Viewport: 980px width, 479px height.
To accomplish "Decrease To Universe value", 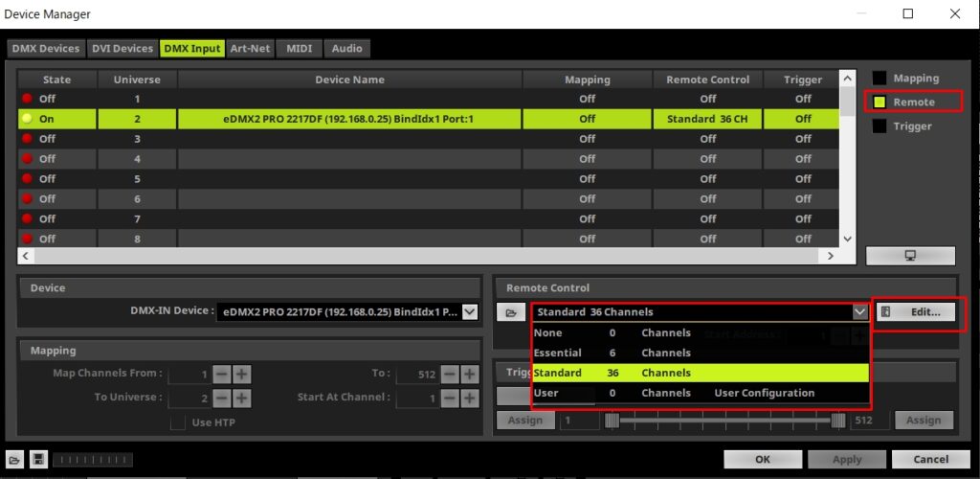I will click(x=222, y=398).
